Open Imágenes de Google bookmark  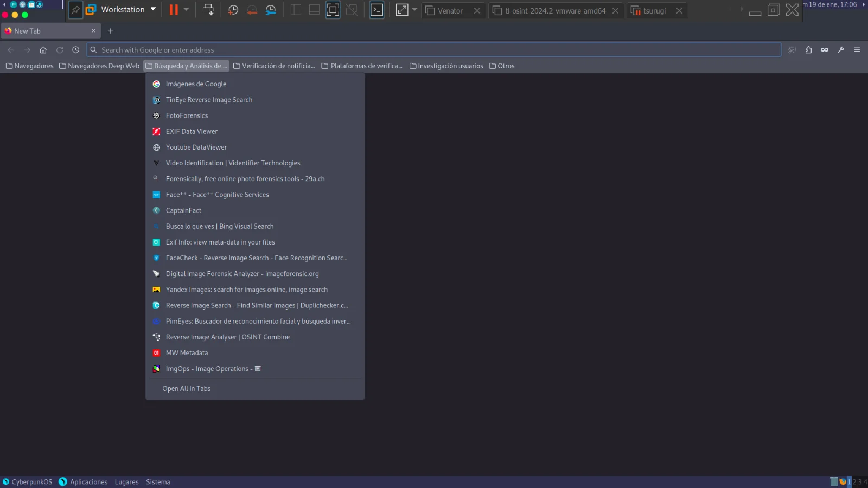tap(255, 84)
